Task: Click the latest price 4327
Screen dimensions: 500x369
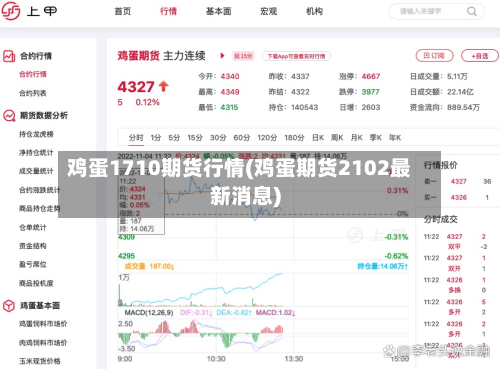Action: [x=136, y=87]
